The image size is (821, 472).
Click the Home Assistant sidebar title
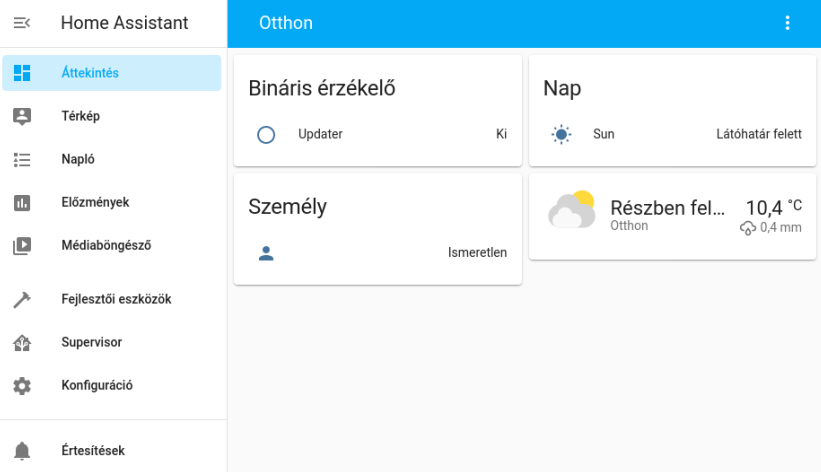(124, 23)
